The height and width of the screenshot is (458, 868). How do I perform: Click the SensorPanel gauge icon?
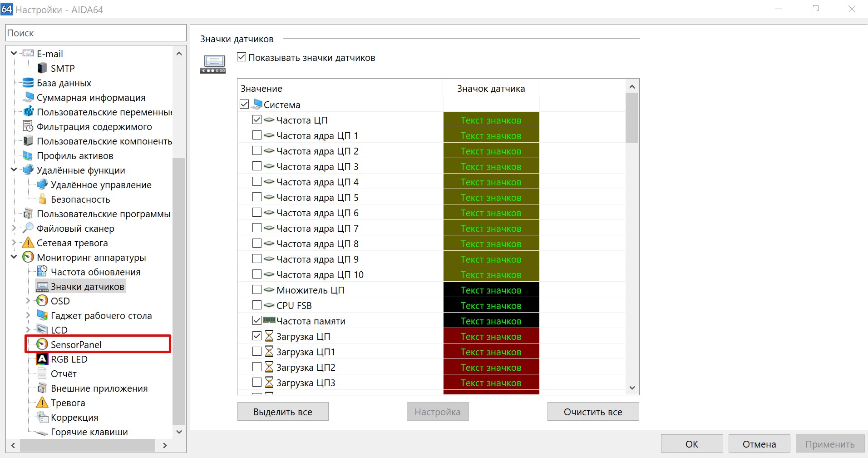tap(42, 344)
